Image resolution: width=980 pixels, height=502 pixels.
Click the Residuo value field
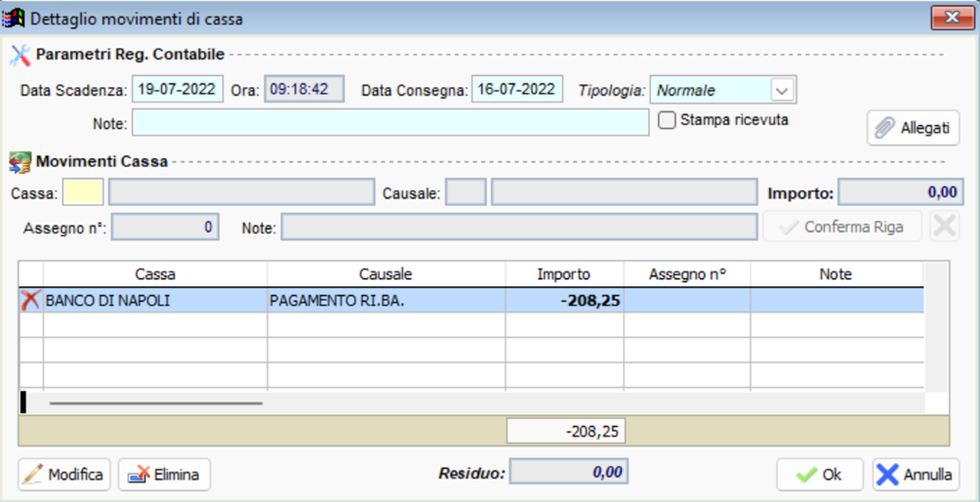pos(569,472)
